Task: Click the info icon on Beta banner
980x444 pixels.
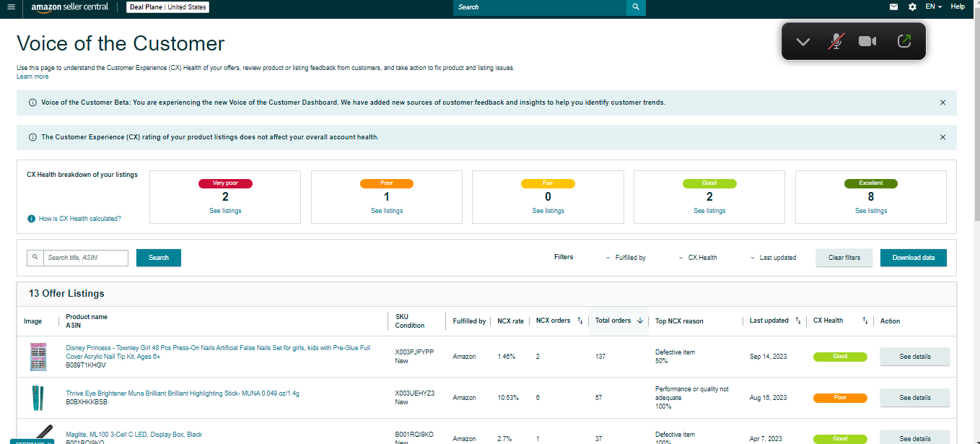Action: pyautogui.click(x=32, y=103)
